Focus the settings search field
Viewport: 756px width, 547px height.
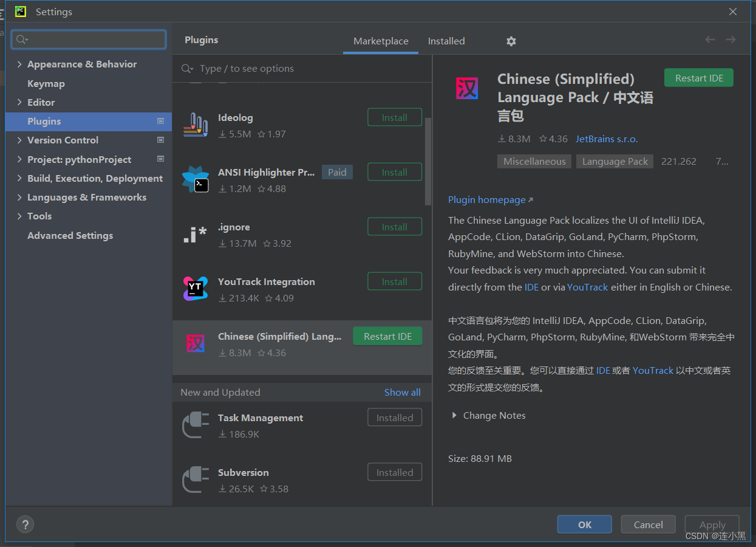pos(89,40)
